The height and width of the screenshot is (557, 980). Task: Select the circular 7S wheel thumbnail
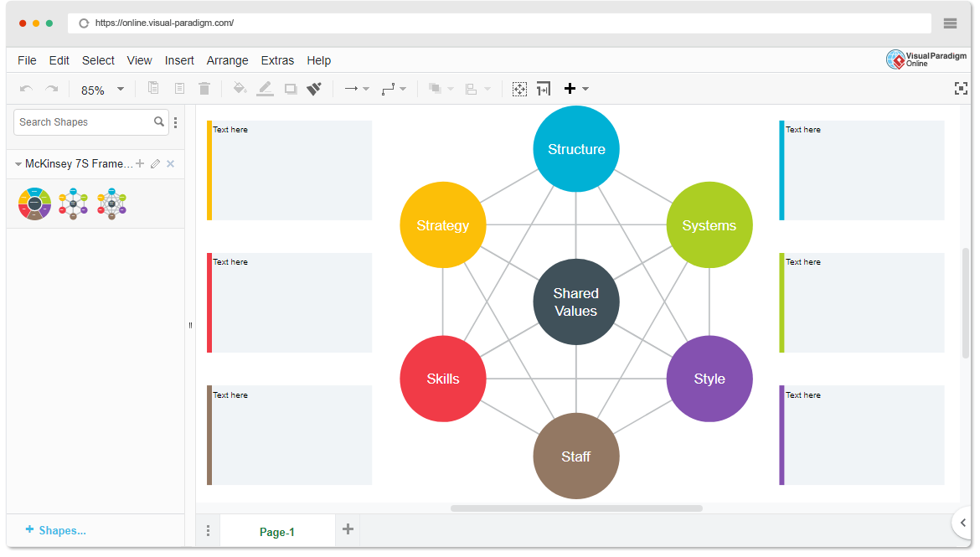pyautogui.click(x=34, y=204)
